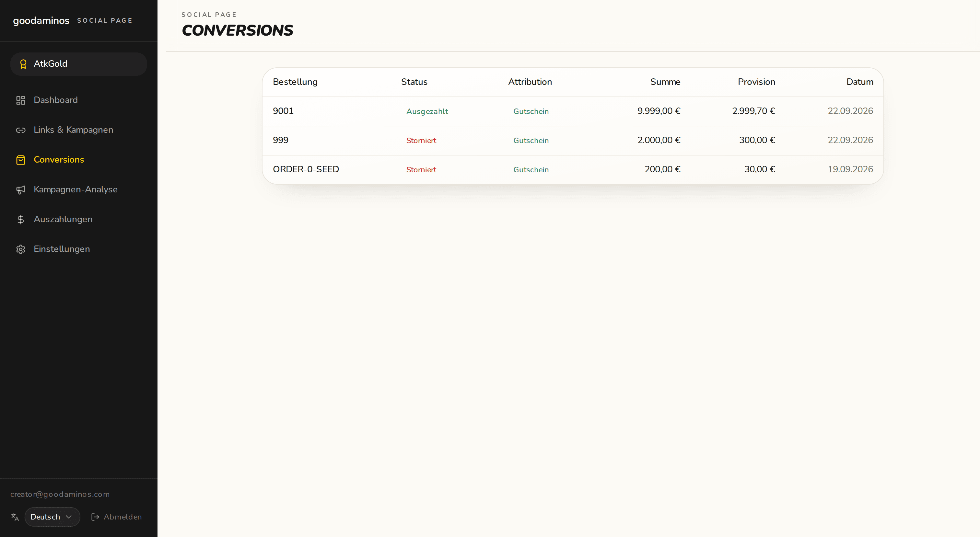Click the Einstellungen gear icon
Screen dimensions: 980x537
click(x=20, y=249)
